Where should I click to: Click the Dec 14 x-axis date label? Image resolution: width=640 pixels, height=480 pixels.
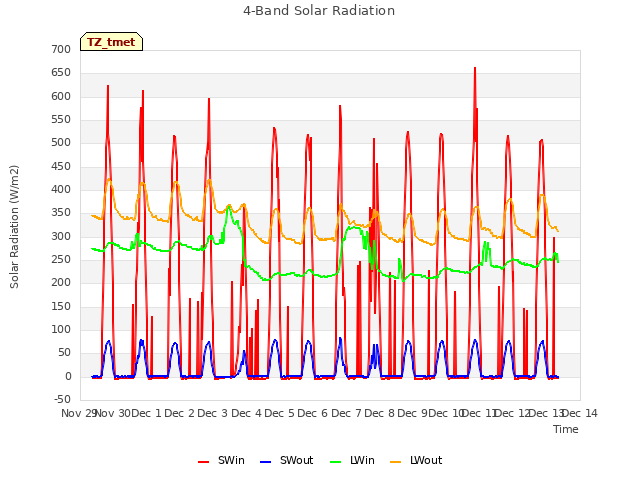(580, 413)
